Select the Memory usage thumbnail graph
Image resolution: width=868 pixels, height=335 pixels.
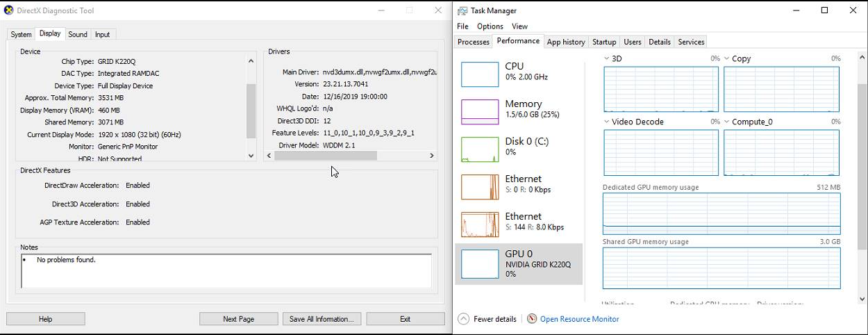click(480, 111)
